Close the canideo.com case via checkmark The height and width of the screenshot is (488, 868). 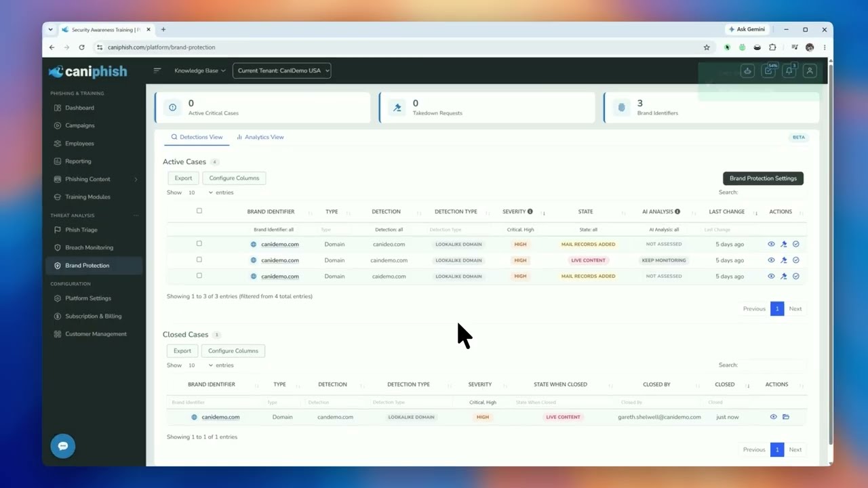[796, 244]
